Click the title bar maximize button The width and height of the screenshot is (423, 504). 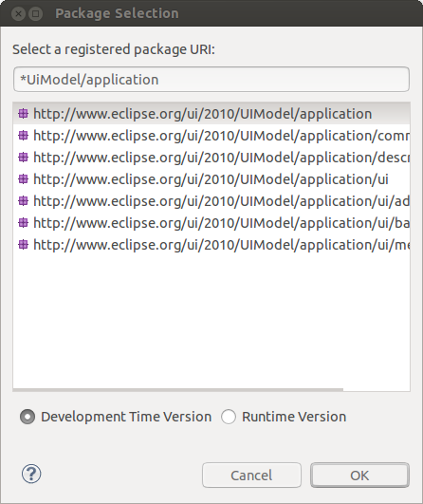tap(36, 14)
